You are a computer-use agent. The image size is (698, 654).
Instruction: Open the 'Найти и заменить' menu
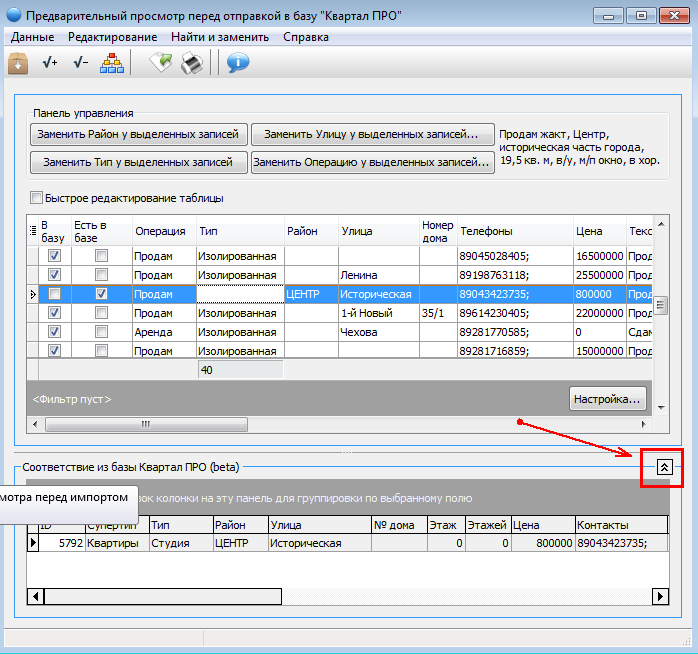pos(219,37)
